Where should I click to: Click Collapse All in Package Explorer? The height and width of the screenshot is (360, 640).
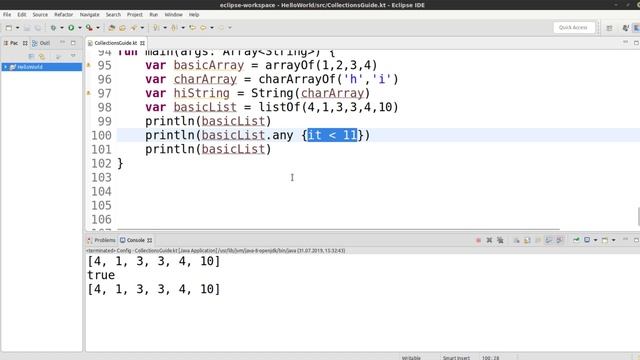pos(31,56)
